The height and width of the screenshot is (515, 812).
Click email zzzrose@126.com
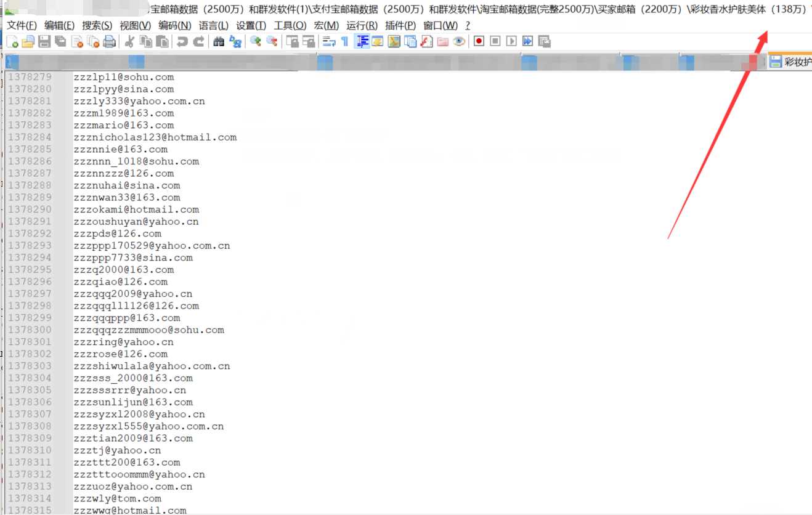pyautogui.click(x=120, y=354)
